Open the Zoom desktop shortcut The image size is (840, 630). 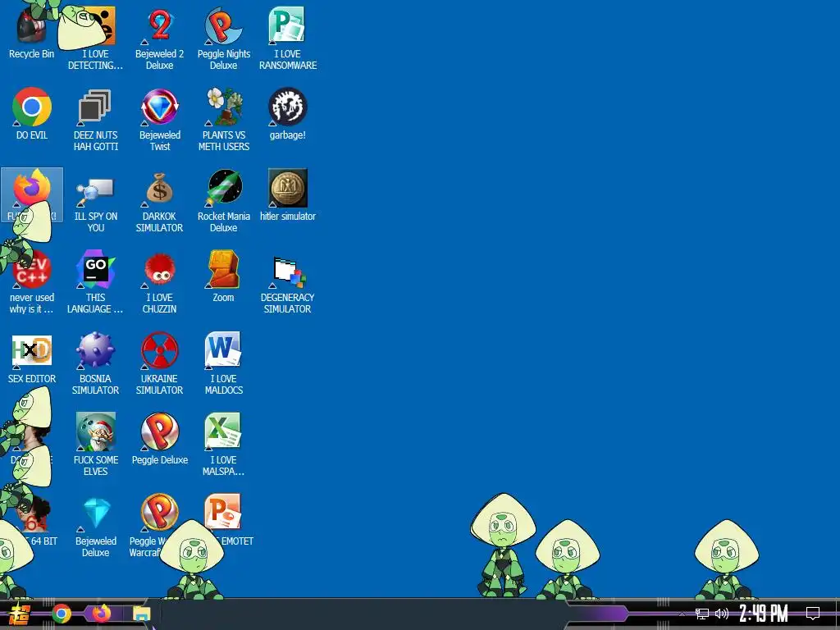(x=224, y=276)
